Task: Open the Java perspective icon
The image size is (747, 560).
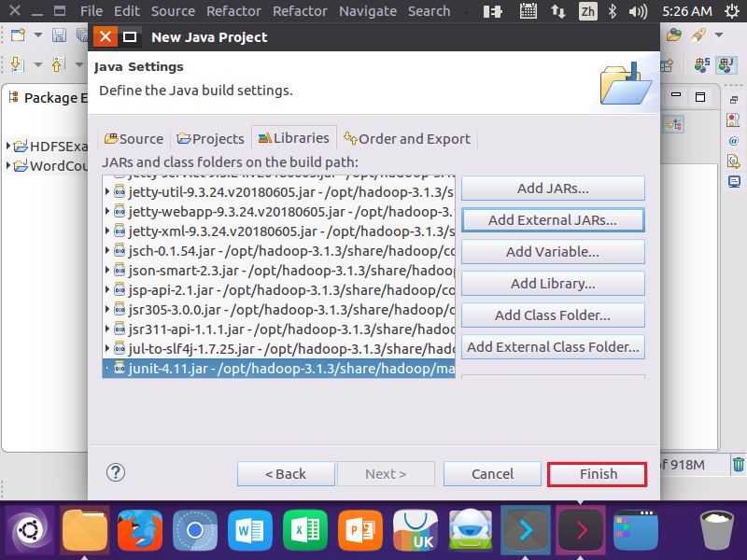Action: coord(726,64)
